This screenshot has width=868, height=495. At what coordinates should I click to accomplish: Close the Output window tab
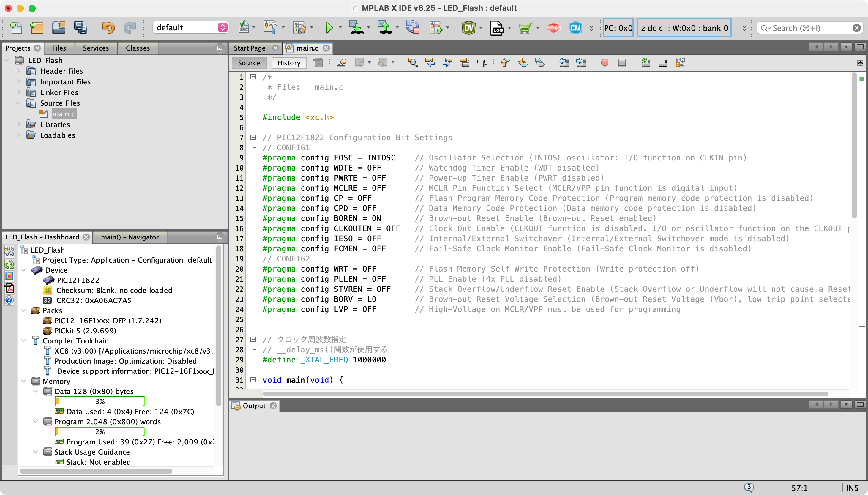pyautogui.click(x=273, y=406)
